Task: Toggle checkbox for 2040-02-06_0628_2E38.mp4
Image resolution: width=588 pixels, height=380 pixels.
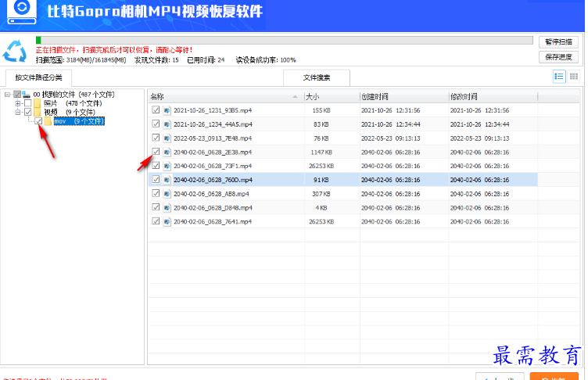Action: pos(156,152)
